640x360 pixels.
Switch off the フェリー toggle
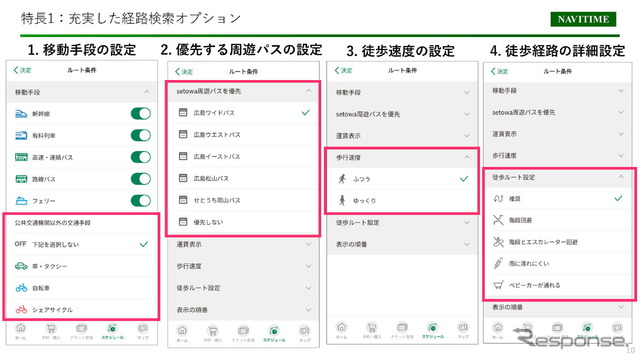(x=141, y=200)
